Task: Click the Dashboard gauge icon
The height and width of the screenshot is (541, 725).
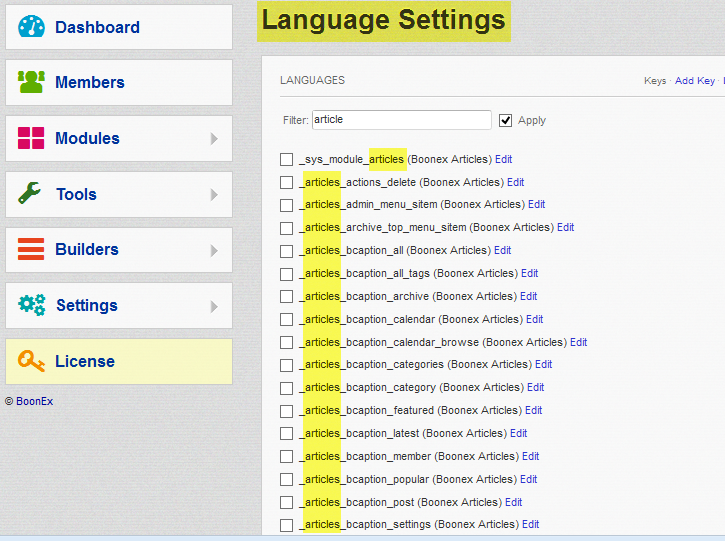Action: (32, 27)
